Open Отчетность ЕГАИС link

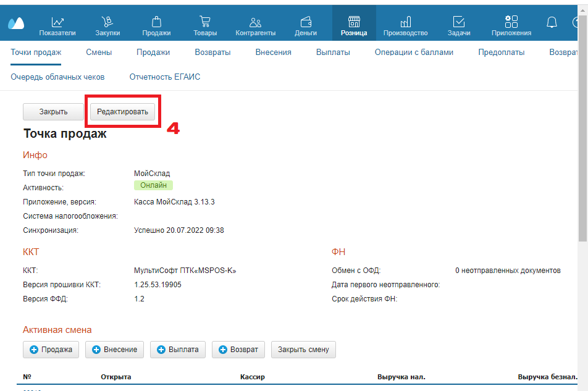pyautogui.click(x=164, y=77)
